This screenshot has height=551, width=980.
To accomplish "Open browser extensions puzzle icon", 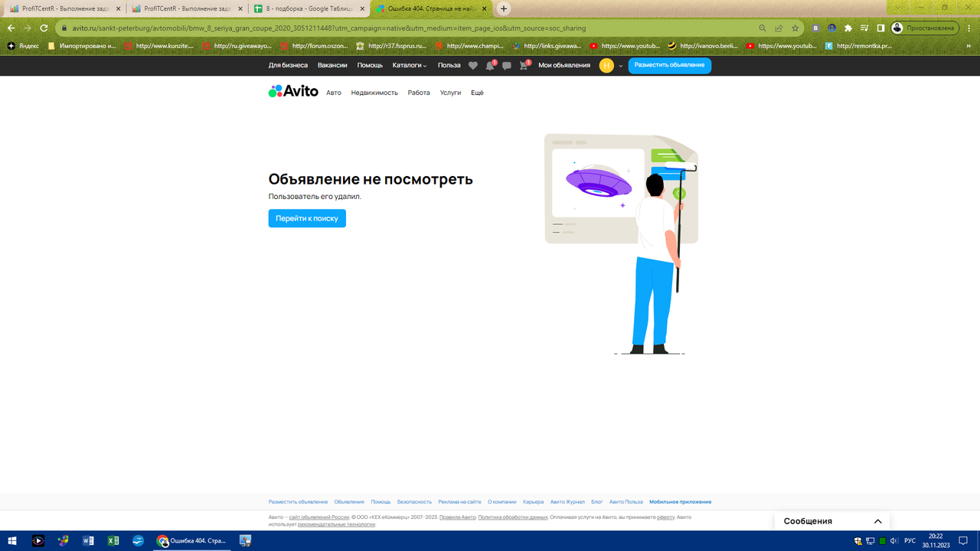I will coord(848,27).
